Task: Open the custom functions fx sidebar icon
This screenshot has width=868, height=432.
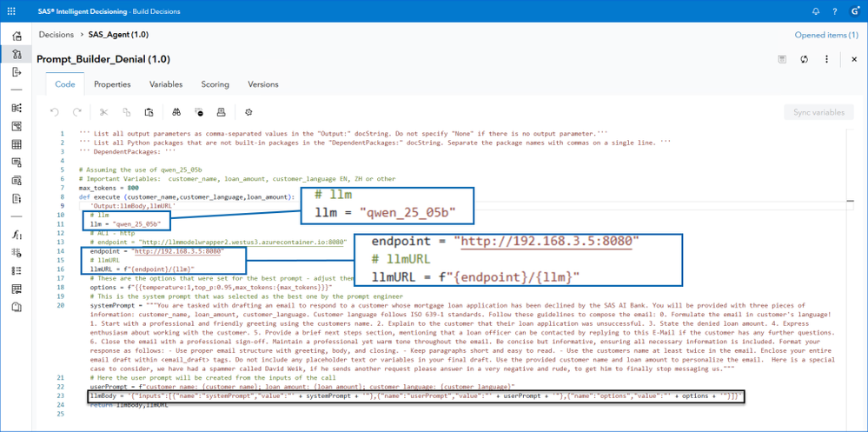Action: [17, 235]
